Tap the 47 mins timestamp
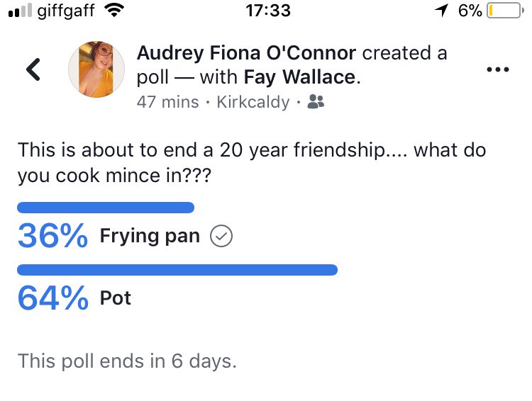Screen dimensions: 532x401 pos(167,102)
